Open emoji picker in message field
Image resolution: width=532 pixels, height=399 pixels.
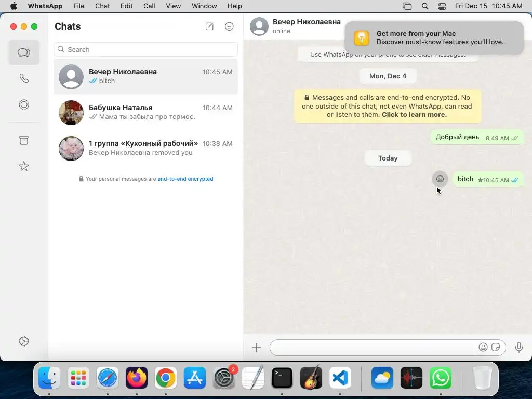[x=483, y=347]
